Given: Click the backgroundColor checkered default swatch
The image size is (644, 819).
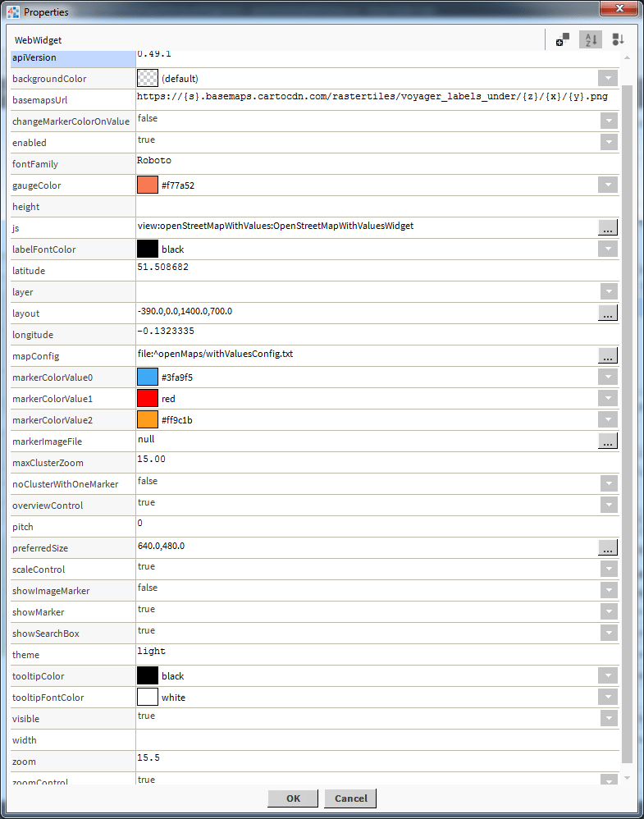Looking at the screenshot, I should coord(148,78).
